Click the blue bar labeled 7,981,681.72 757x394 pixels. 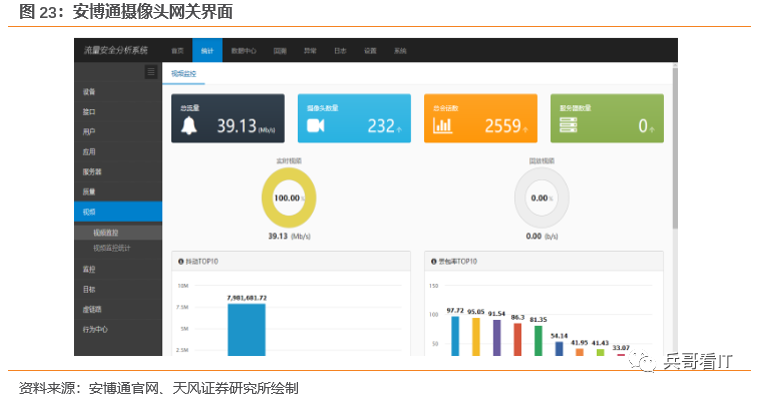(246, 330)
